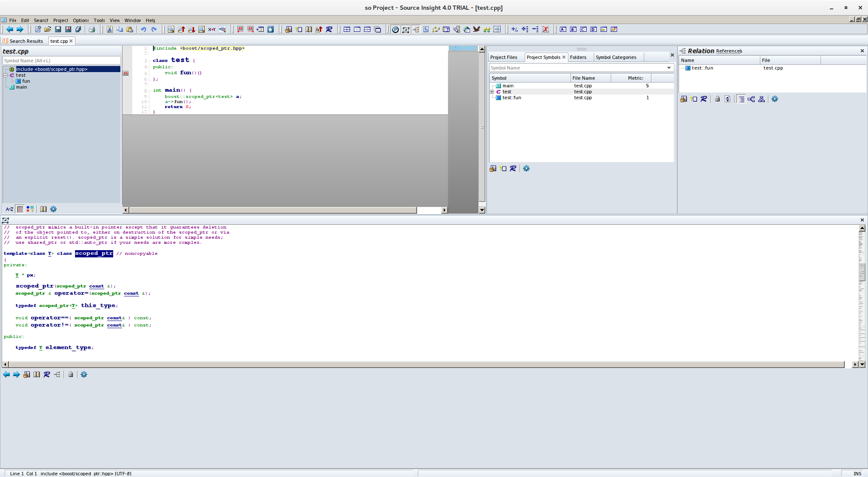Click the References 'R' icon in context window toolbar
868x477 pixels.
(47, 374)
